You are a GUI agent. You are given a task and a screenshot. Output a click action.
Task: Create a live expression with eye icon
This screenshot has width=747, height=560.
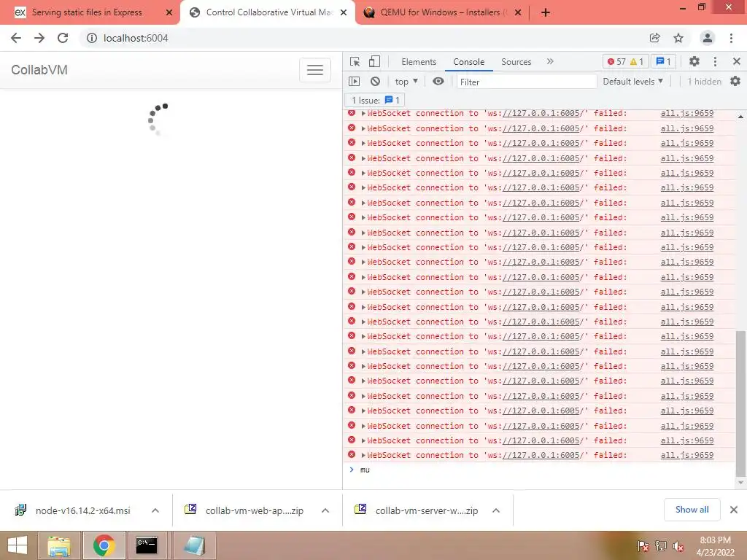(x=438, y=82)
